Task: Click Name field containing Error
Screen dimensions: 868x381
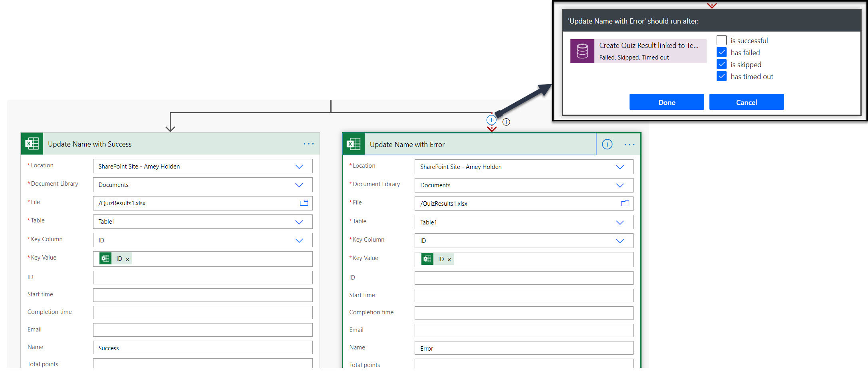Action: 524,348
